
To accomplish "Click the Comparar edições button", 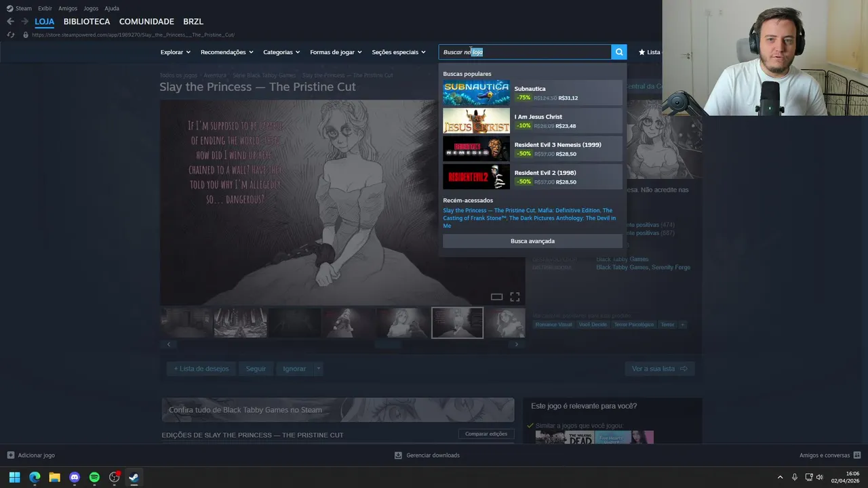I will (486, 434).
